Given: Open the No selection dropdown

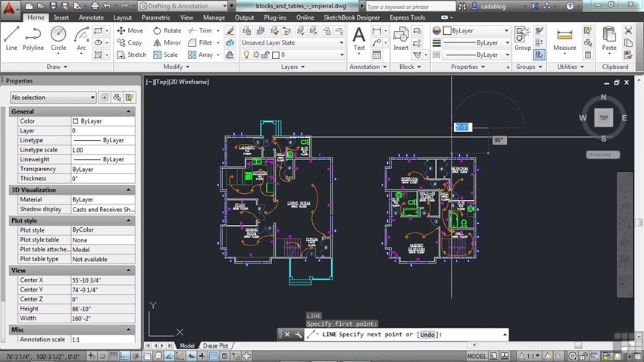Looking at the screenshot, I should point(53,98).
